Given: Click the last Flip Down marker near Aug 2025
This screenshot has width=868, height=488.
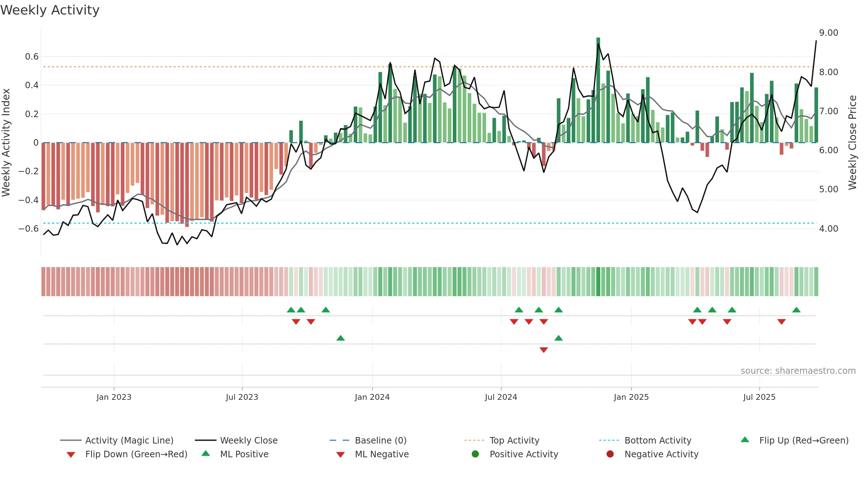Looking at the screenshot, I should (782, 322).
